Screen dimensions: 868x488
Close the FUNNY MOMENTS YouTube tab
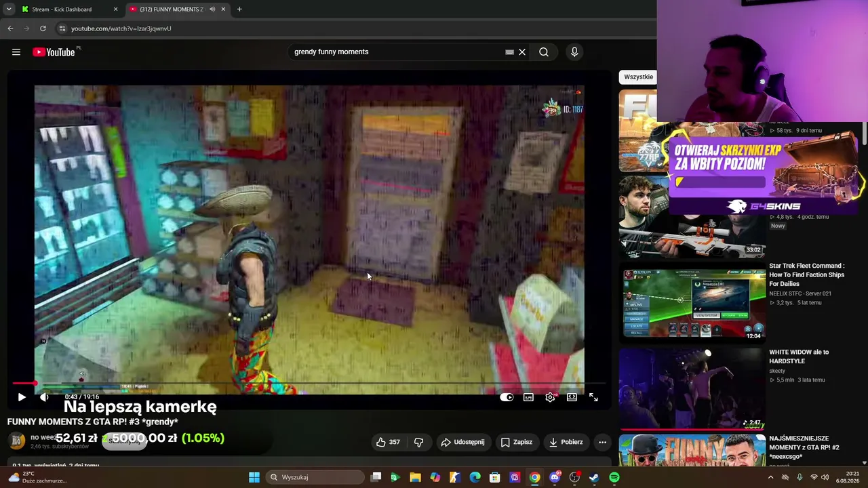click(x=223, y=9)
